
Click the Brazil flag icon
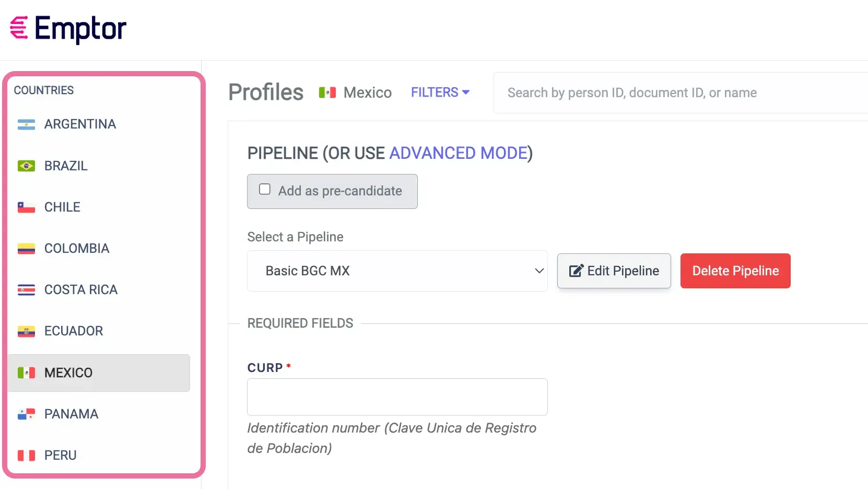click(x=26, y=166)
